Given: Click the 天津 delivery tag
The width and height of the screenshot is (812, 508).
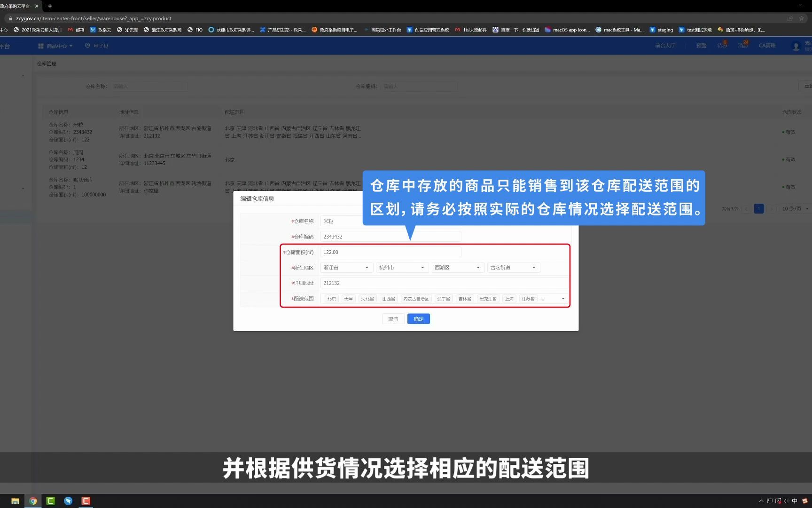Looking at the screenshot, I should click(348, 299).
